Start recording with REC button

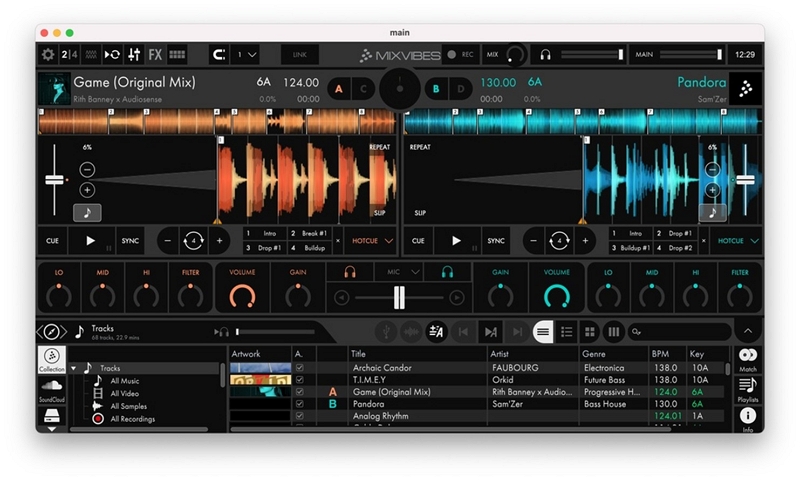coord(460,55)
